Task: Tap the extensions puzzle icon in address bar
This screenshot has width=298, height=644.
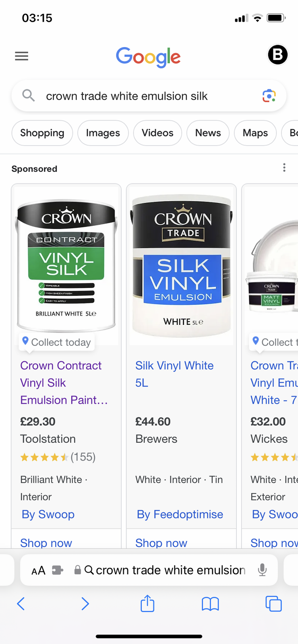Action: (58, 570)
